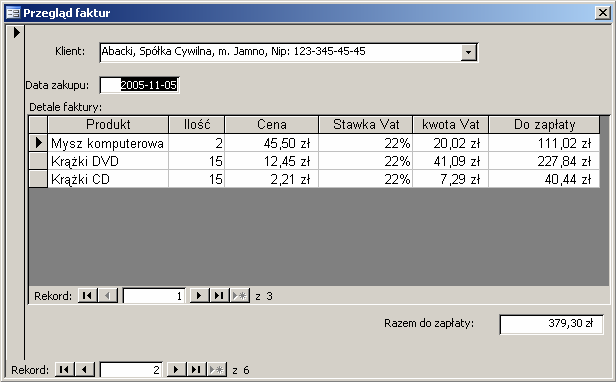Add new invoice in main navigator
This screenshot has width=616, height=382.
point(216,369)
